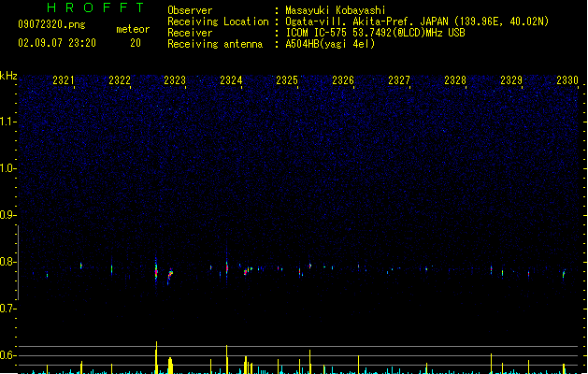
Task: Click the 0.6 kHz axis label
Action: (8, 355)
